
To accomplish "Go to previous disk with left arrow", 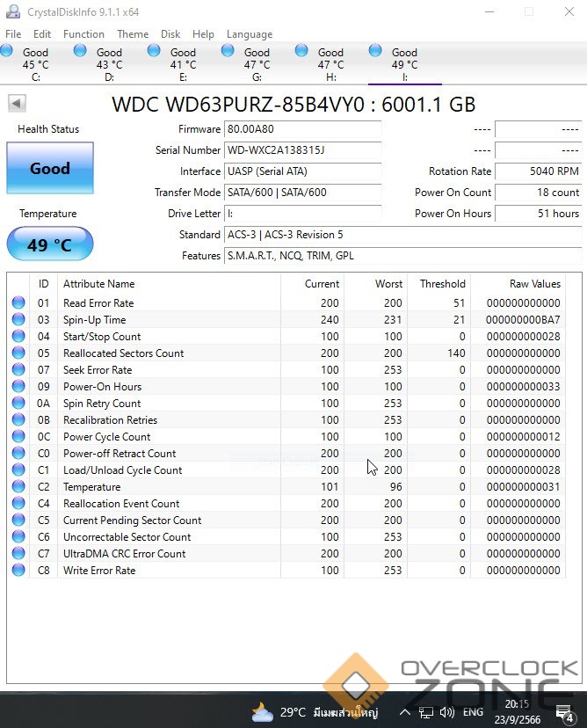I will (x=17, y=103).
